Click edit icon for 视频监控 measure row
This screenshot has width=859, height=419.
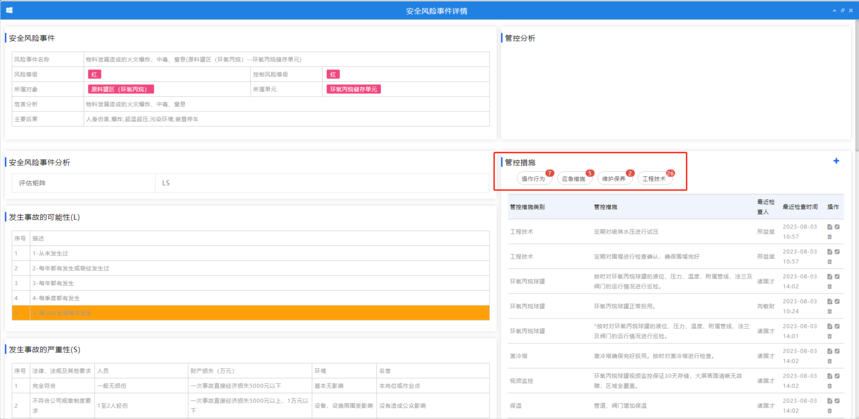838,377
